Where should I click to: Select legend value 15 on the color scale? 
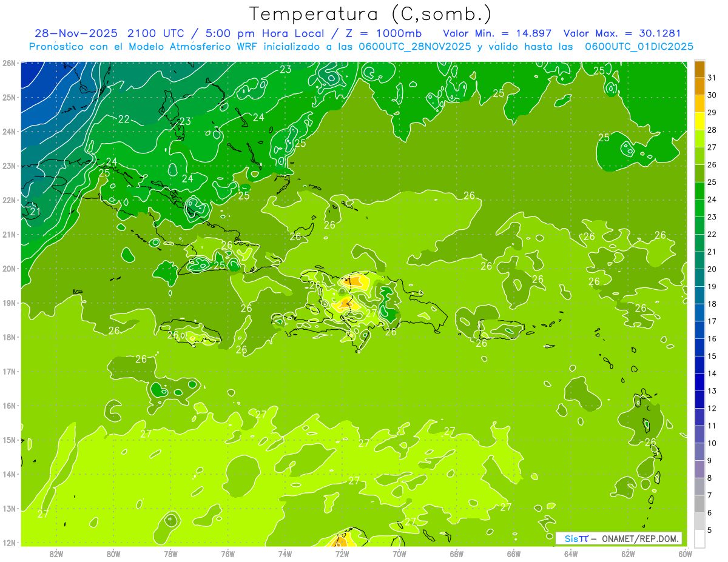point(712,356)
